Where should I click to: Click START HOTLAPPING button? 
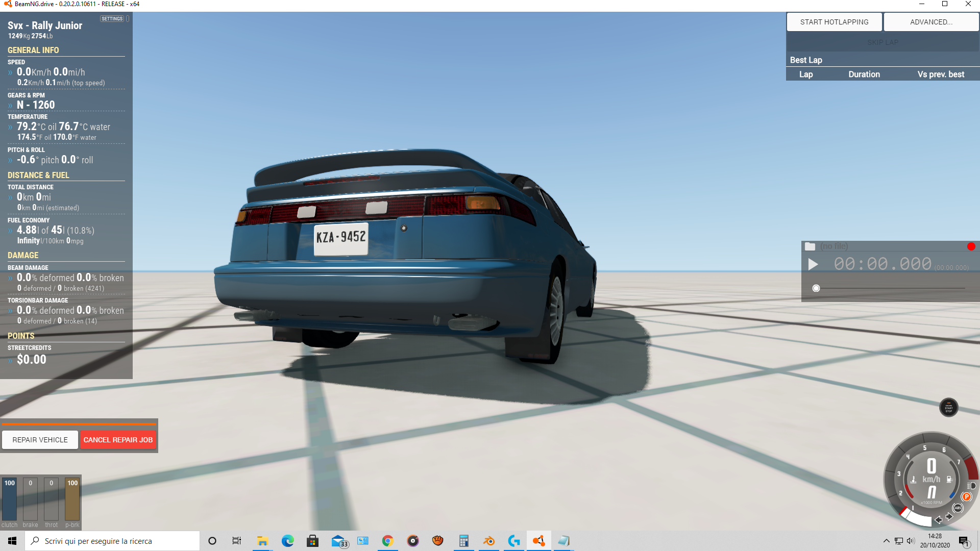834,22
